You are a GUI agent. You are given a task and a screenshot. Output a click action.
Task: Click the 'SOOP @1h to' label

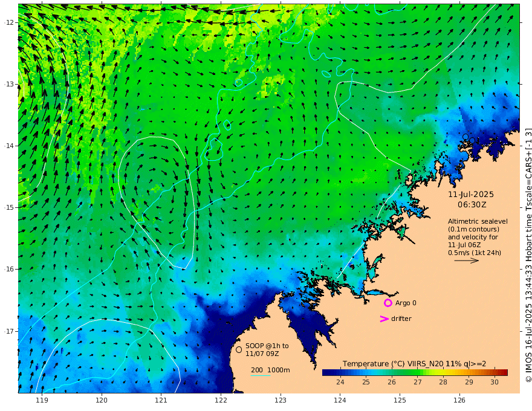(x=267, y=346)
